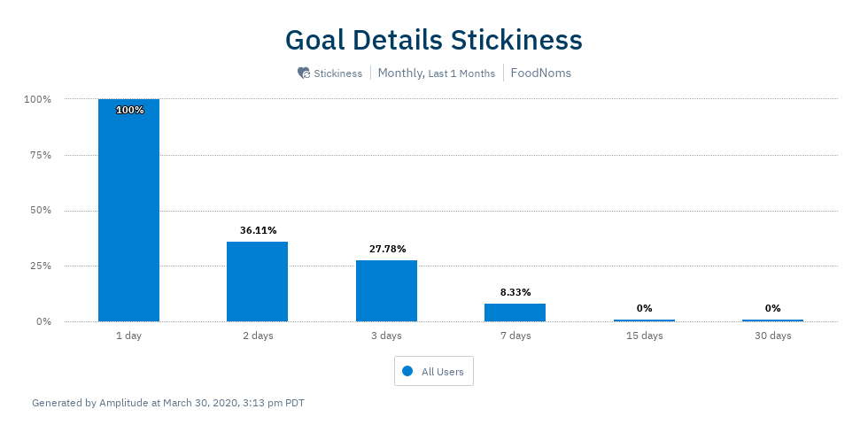This screenshot has width=868, height=440.
Task: Click the Generated by Amplitude footer text
Action: click(168, 403)
